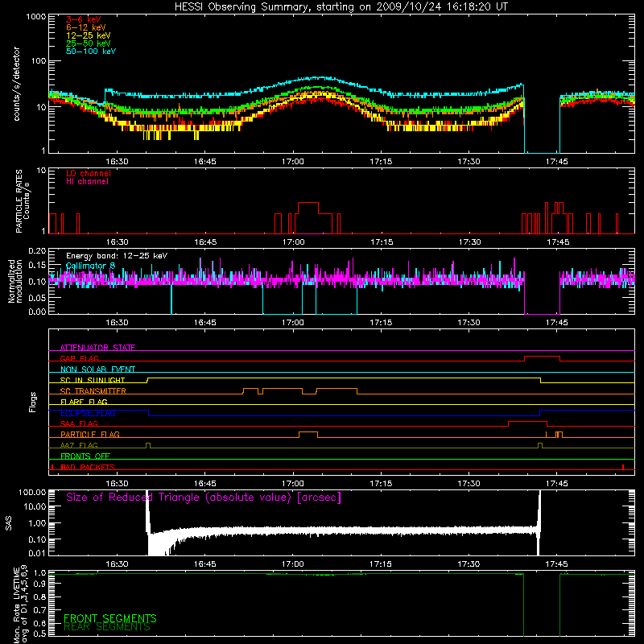The width and height of the screenshot is (644, 644).
Task: Select the LO channel legend label
Action: coord(89,173)
